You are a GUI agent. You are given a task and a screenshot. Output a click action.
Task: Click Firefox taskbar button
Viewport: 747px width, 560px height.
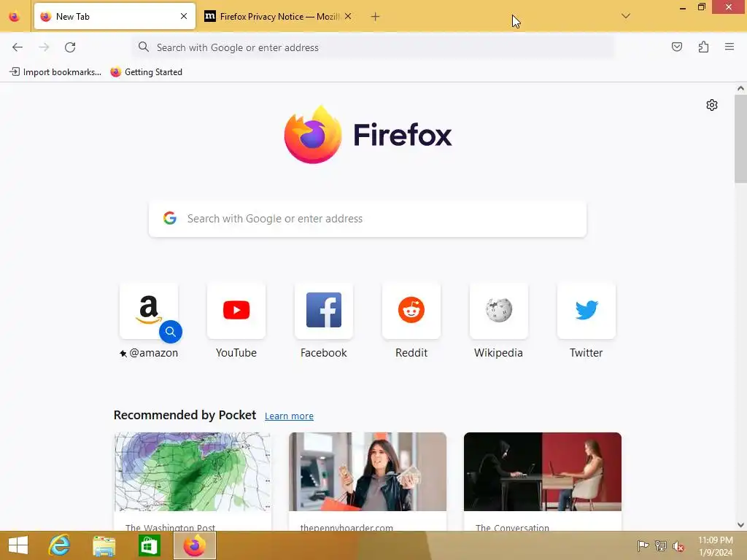(194, 545)
